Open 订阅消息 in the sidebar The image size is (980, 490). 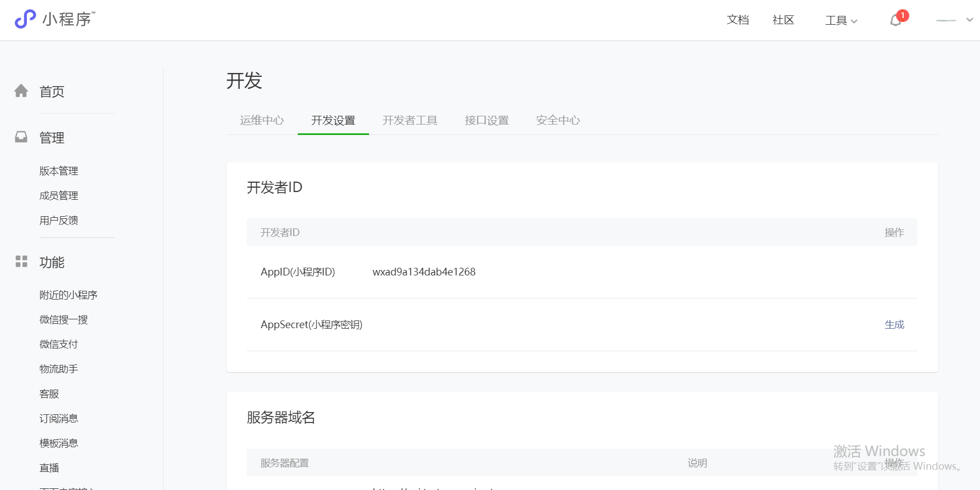point(59,418)
